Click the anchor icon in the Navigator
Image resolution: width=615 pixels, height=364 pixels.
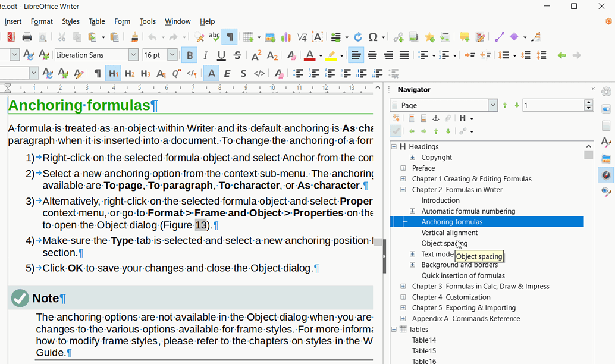tap(435, 118)
